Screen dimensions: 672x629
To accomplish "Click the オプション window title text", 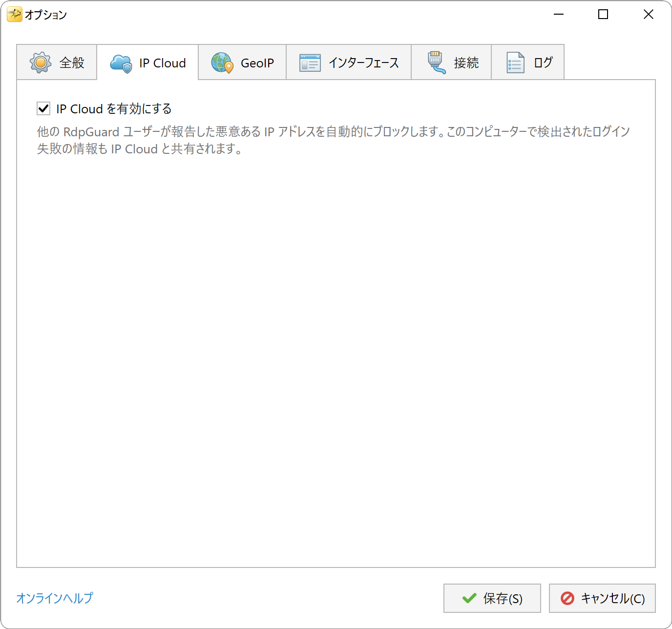I will click(46, 15).
